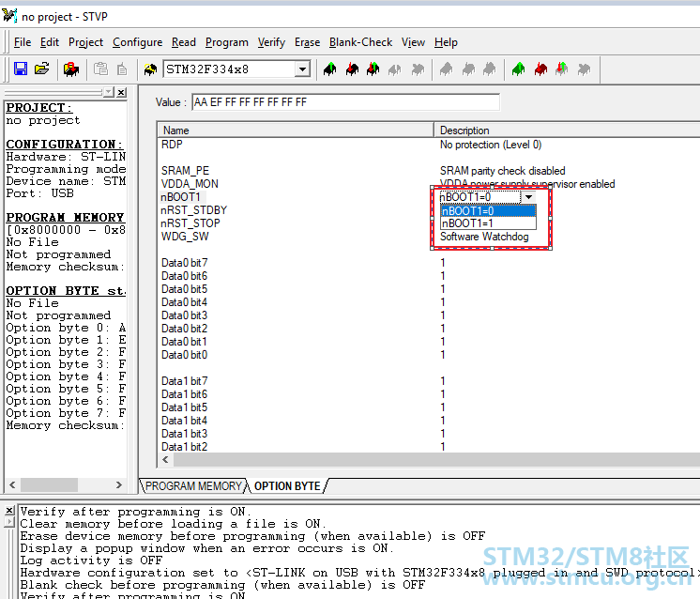Click the small icon under log close button
The height and width of the screenshot is (599, 700).
pos(9,522)
